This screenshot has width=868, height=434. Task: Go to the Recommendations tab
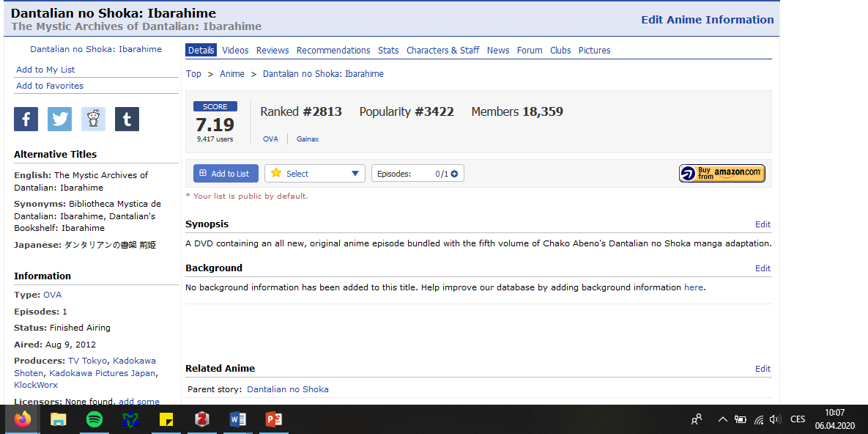coord(333,51)
